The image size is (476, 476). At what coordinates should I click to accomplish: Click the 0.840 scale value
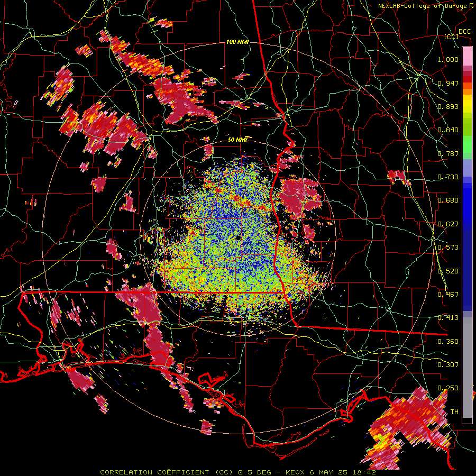click(x=448, y=130)
